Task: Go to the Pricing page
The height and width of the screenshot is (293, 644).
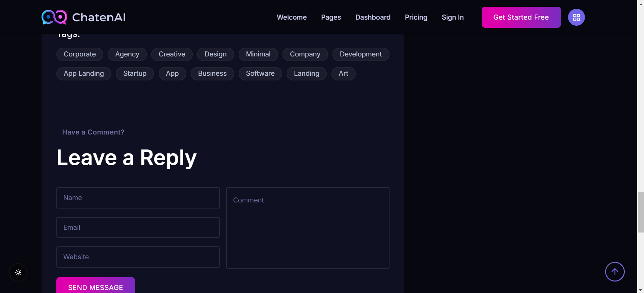Action: point(416,17)
